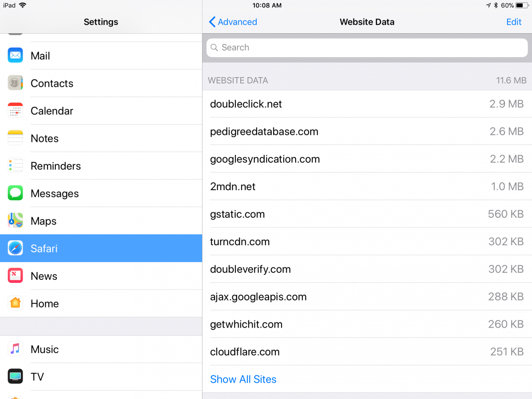Select ajax.googleapis.com entry
Image resolution: width=532 pixels, height=399 pixels.
tap(367, 296)
